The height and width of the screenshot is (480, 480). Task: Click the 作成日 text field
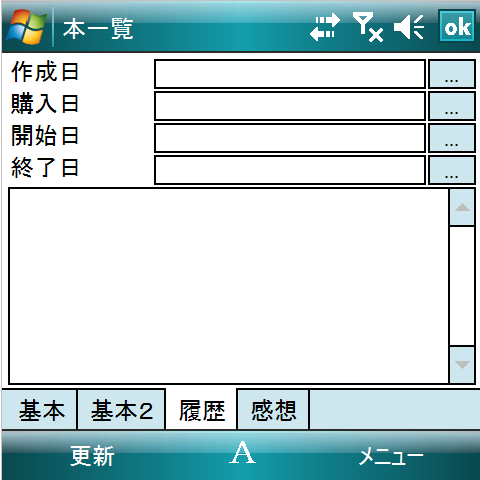(290, 74)
